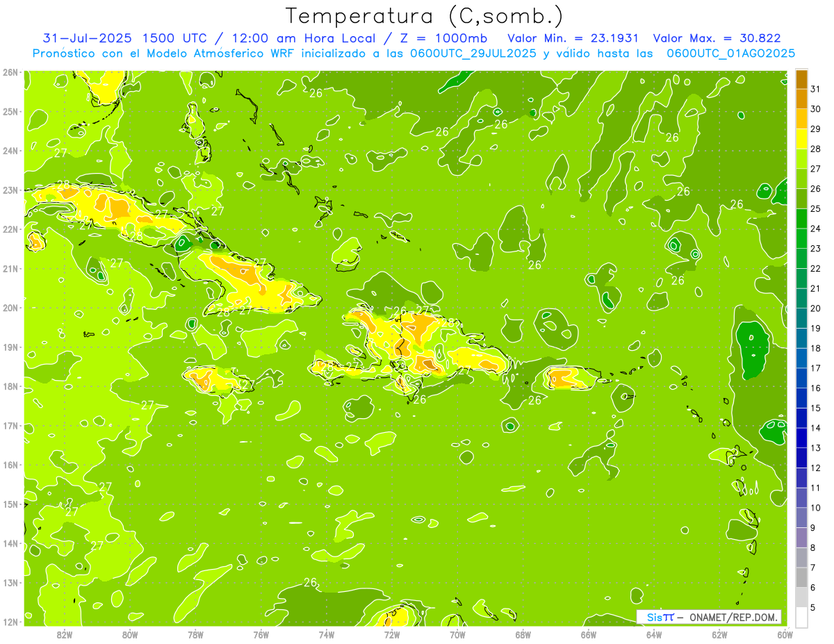This screenshot has width=834, height=644.
Task: Click the 62W longitude axis label
Action: point(719,634)
